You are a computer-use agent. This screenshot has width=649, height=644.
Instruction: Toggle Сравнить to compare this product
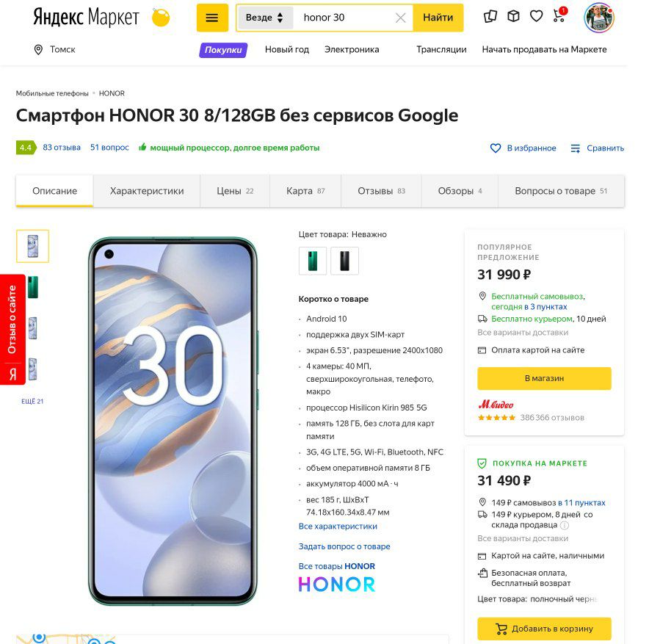tap(597, 148)
